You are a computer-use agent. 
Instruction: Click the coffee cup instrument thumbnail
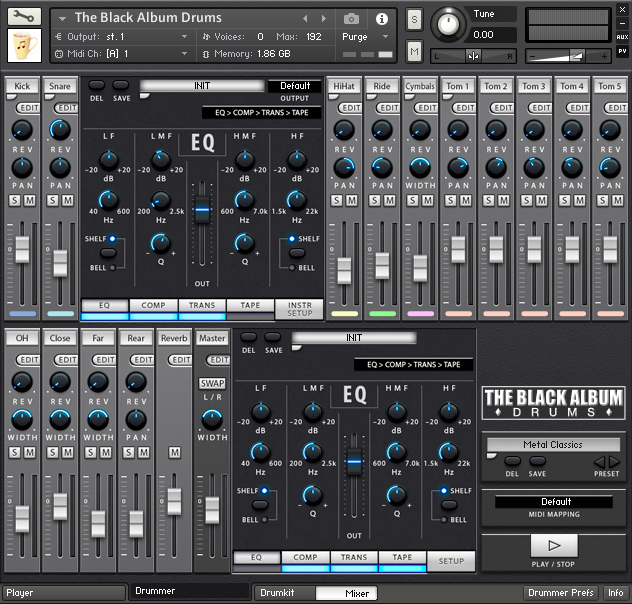(x=24, y=45)
